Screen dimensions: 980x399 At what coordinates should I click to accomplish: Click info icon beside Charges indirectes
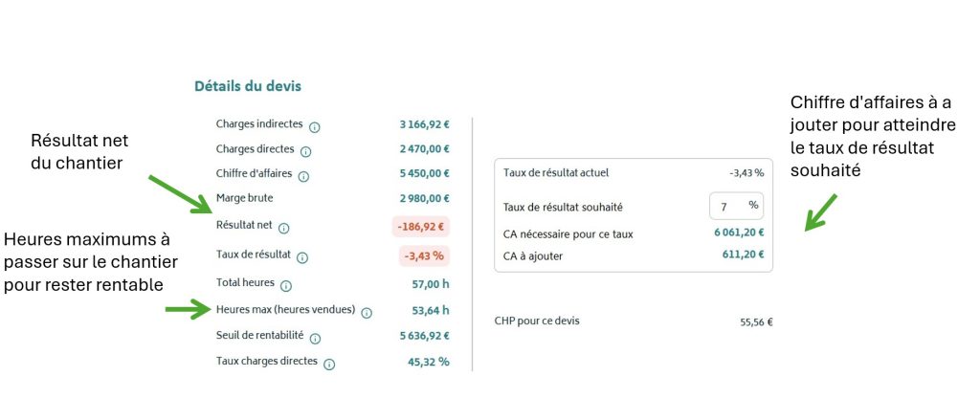pyautogui.click(x=315, y=127)
